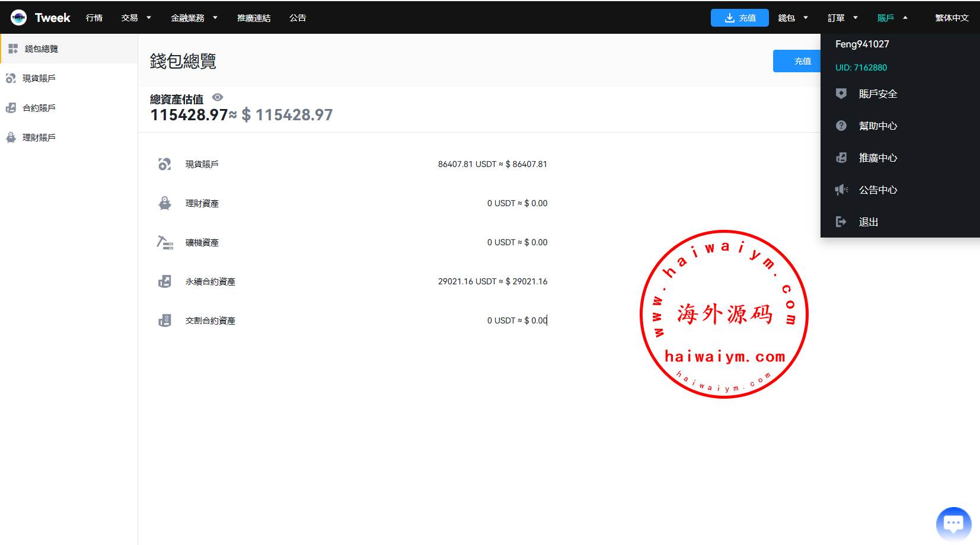Expand the 訂單 dropdown in header
980x545 pixels.
842,18
